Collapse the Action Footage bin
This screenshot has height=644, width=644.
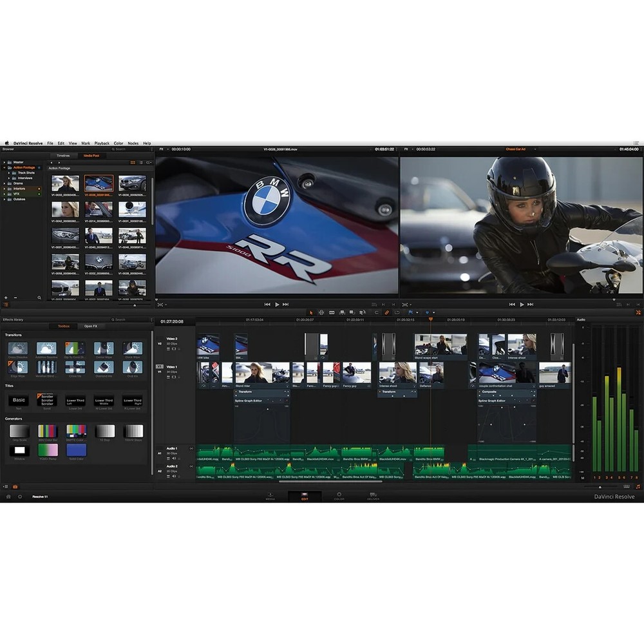tap(4, 168)
